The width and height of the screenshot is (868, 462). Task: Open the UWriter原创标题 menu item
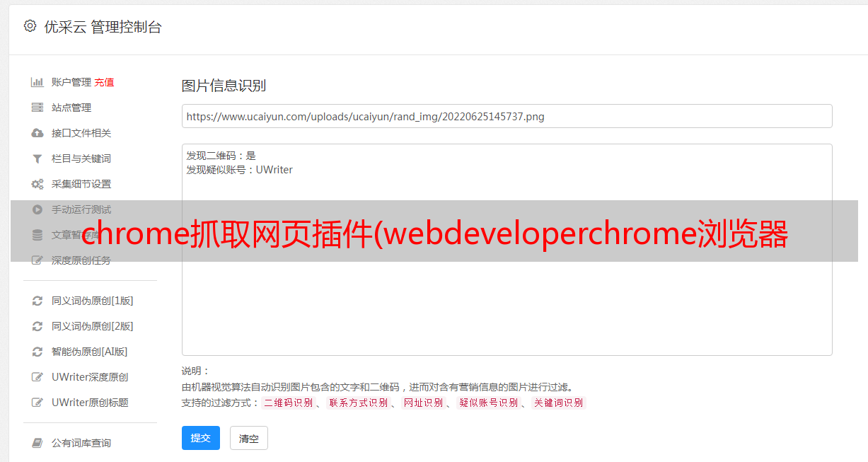coord(90,403)
